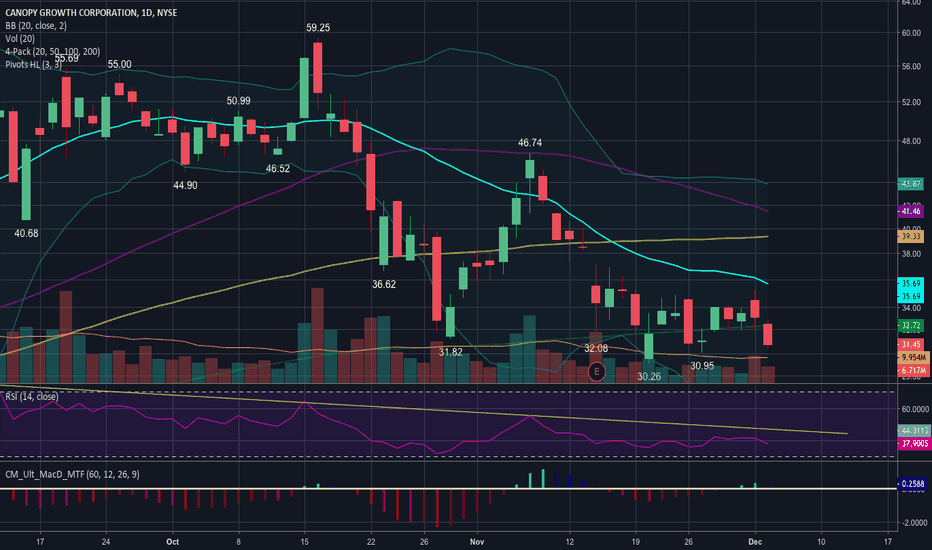Screen dimensions: 932x550
Task: Click the 50.99 pivot high label
Action: tap(238, 101)
